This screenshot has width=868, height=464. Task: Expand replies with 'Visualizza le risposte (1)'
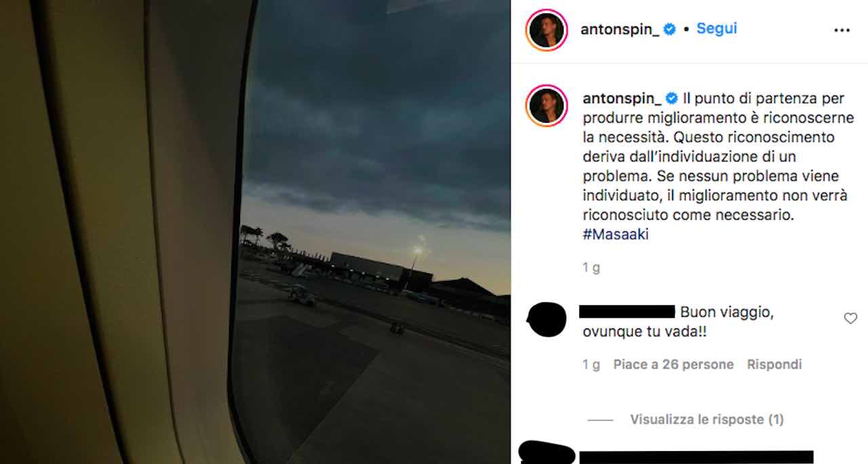(707, 420)
